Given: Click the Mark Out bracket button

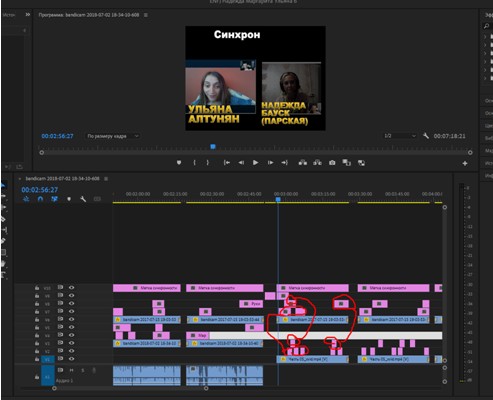Looking at the screenshot, I should pos(208,163).
